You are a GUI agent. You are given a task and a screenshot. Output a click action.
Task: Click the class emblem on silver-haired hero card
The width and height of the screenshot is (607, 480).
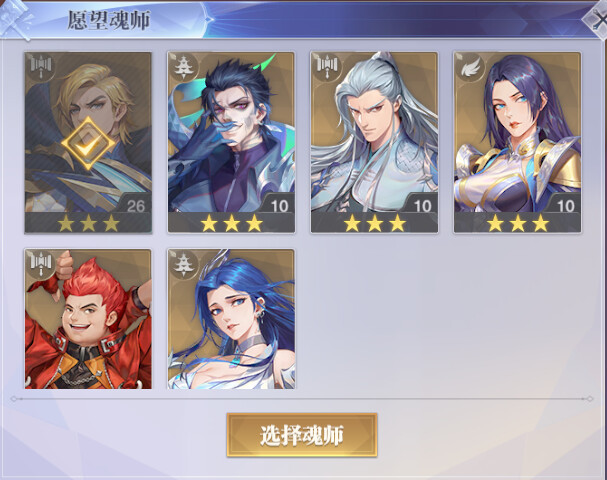click(x=327, y=67)
